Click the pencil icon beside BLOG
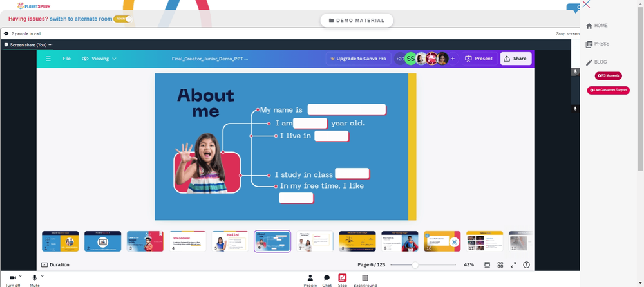644x287 pixels. coord(589,62)
